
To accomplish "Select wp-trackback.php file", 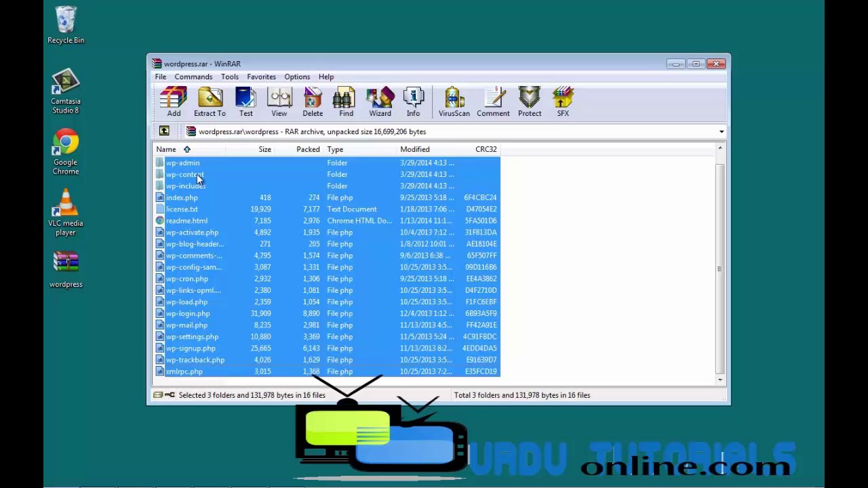I will point(327,360).
